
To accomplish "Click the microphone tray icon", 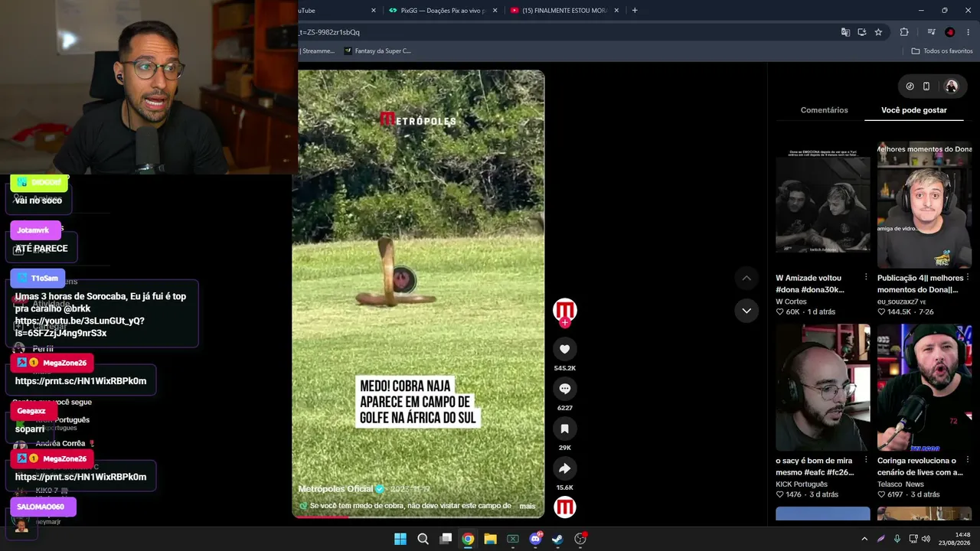I will [x=897, y=539].
